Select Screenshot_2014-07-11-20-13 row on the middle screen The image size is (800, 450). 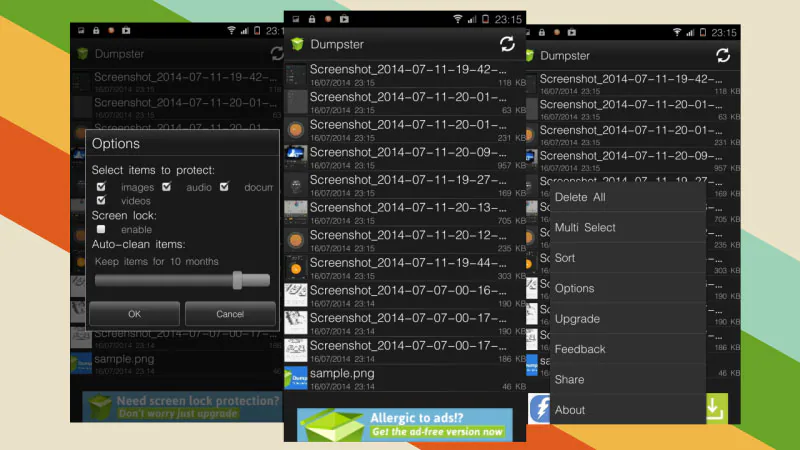click(x=405, y=213)
